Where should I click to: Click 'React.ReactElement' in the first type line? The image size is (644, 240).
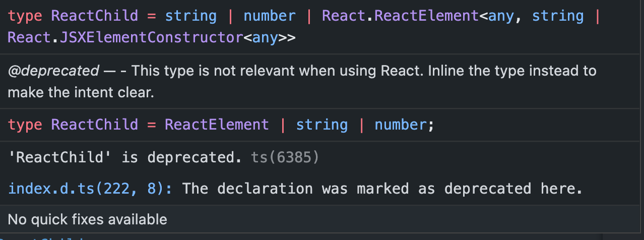point(401,16)
